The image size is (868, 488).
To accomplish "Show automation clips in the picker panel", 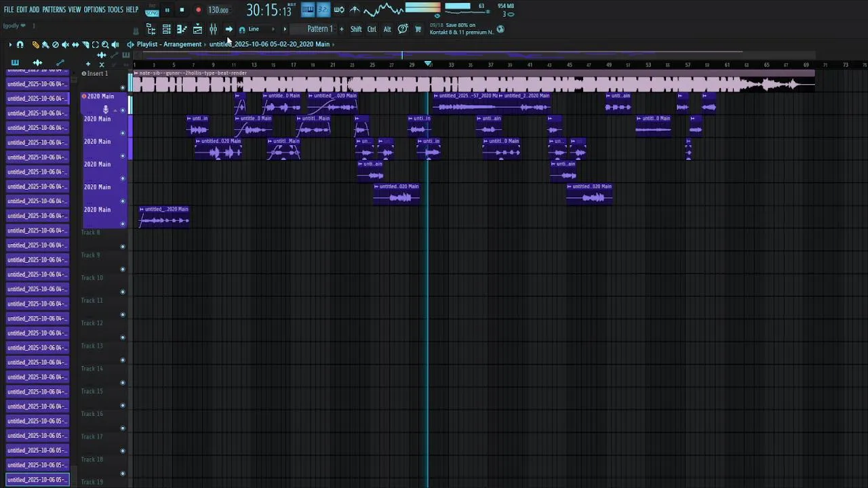I will point(60,62).
